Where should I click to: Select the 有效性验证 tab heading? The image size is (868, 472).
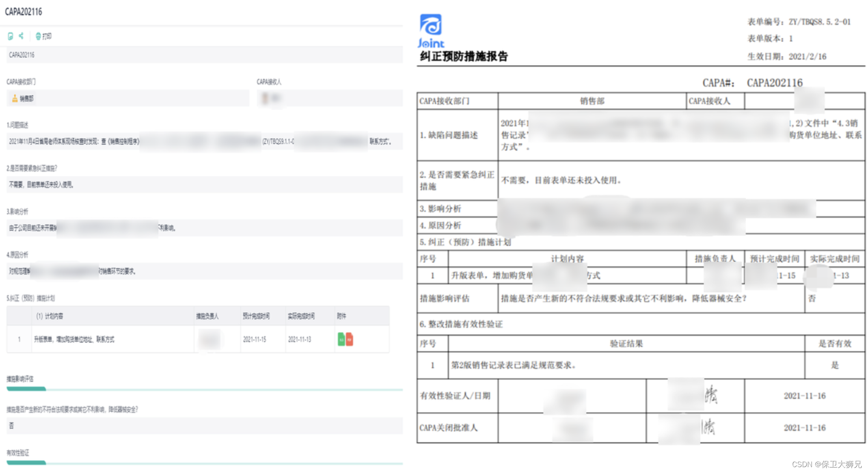(18, 453)
